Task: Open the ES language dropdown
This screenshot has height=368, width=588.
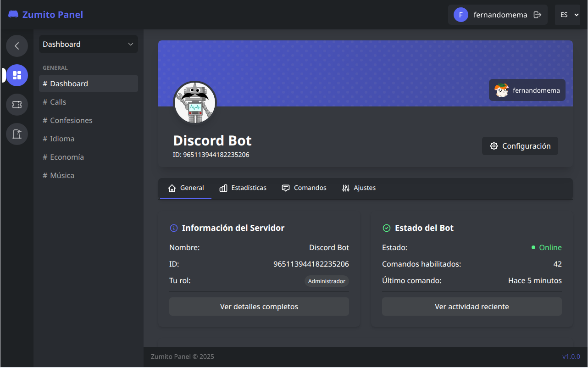Action: tap(567, 15)
